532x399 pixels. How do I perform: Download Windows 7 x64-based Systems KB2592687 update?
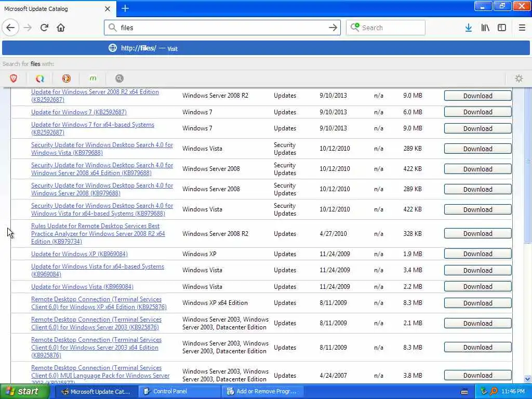478,129
